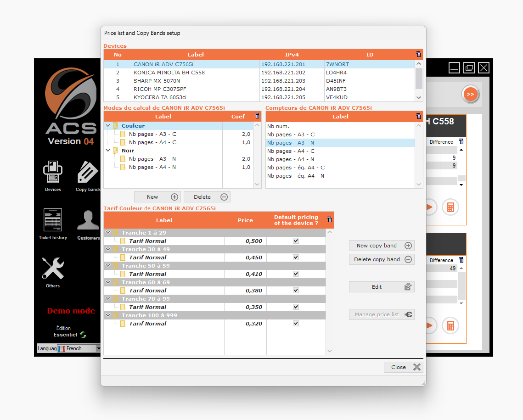The image size is (523, 420).
Task: Click the lower orange arrow button in background window
Action: [x=430, y=325]
